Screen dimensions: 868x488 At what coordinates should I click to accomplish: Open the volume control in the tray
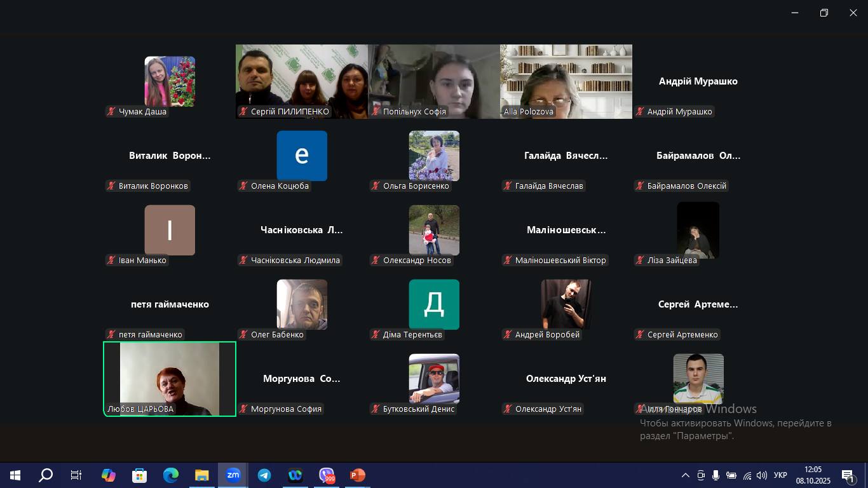pos(762,475)
